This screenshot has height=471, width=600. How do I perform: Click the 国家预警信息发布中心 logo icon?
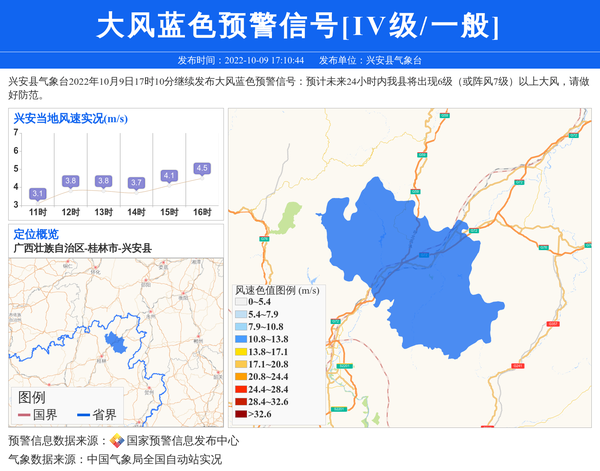(x=117, y=441)
